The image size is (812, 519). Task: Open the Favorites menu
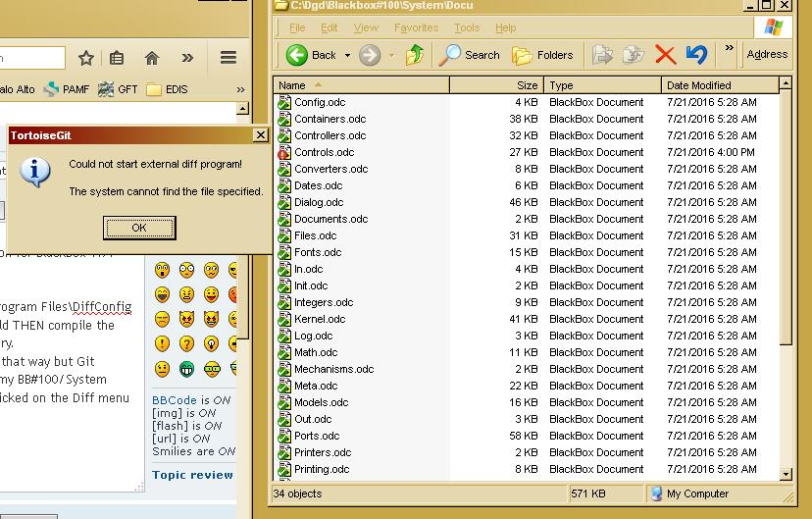click(x=416, y=27)
